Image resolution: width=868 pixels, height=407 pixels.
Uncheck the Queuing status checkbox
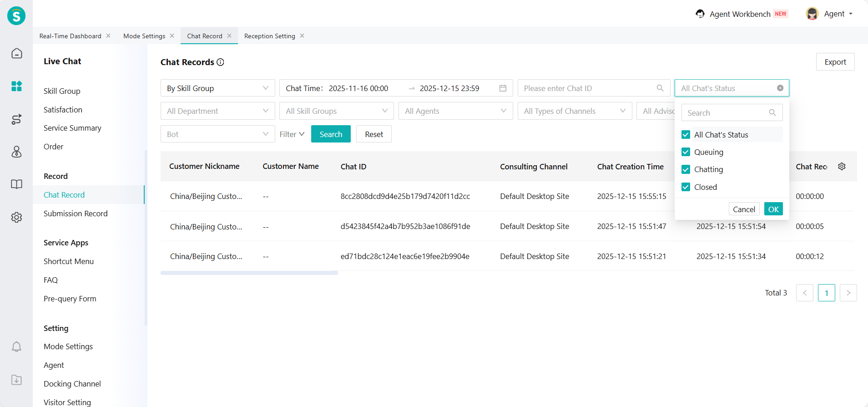pyautogui.click(x=686, y=152)
